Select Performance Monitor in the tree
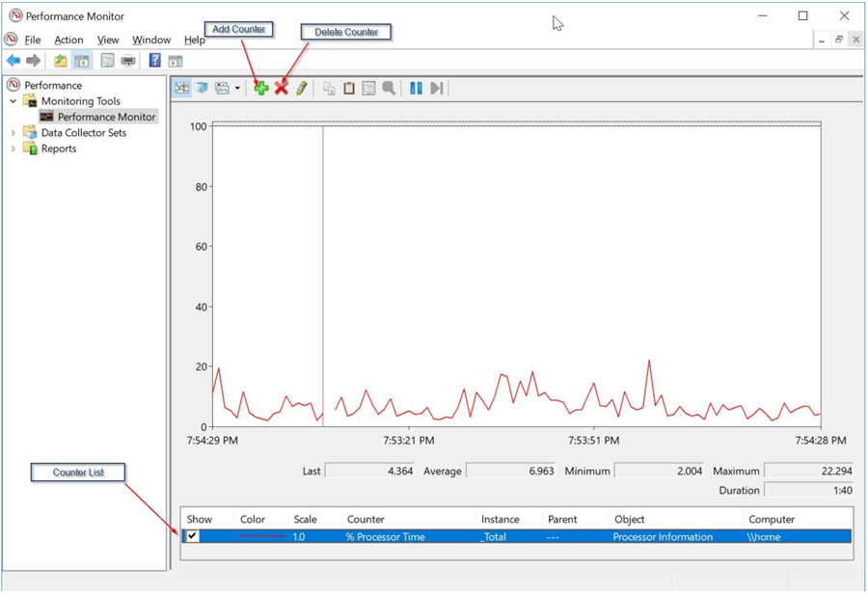 [106, 117]
